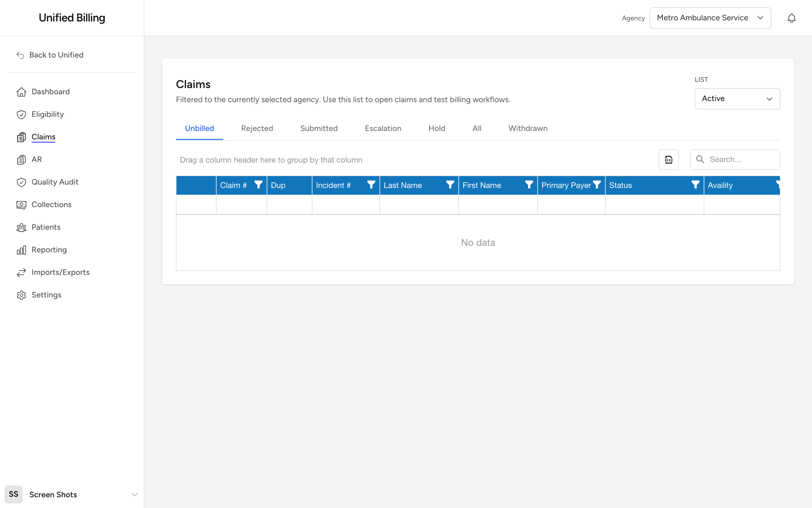
Task: Sort by the Dup column header
Action: tap(289, 185)
